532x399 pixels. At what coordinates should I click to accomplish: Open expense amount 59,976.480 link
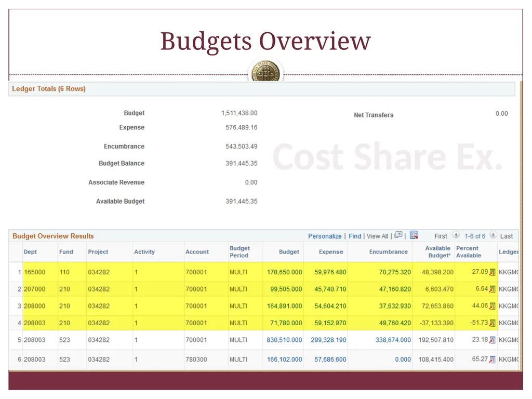tap(330, 272)
